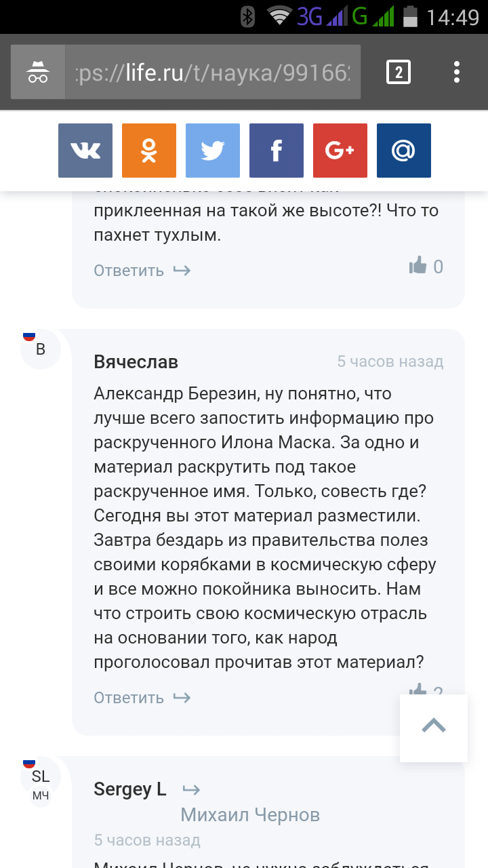Screen dimensions: 488x868
Task: Open the Sergey L profile name
Action: click(130, 789)
